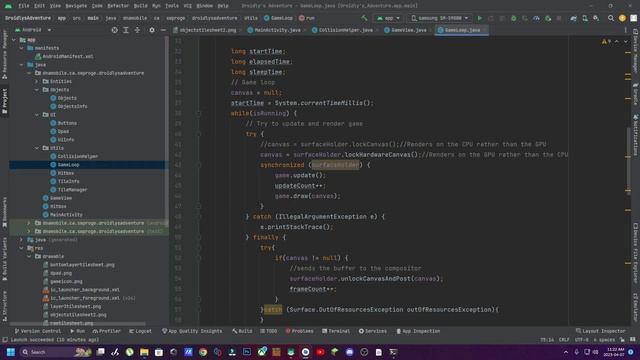
Task: Open the Refactor menu
Action: tap(118, 6)
